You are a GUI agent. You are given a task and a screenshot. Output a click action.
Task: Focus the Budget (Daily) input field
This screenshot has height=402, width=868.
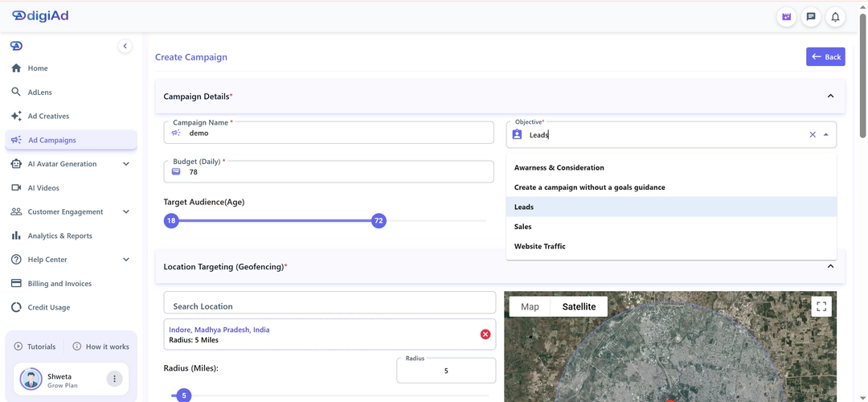pos(329,171)
